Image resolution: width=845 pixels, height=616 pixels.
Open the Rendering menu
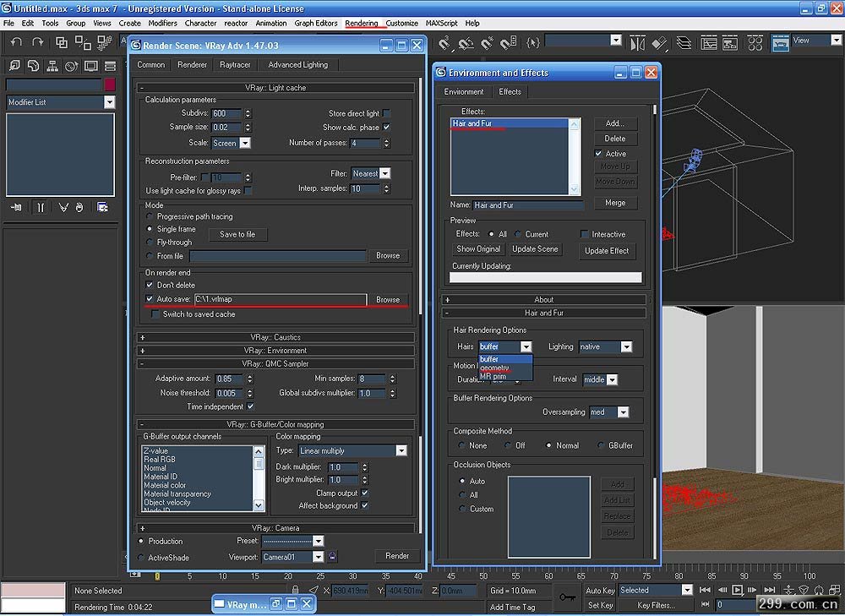(362, 23)
